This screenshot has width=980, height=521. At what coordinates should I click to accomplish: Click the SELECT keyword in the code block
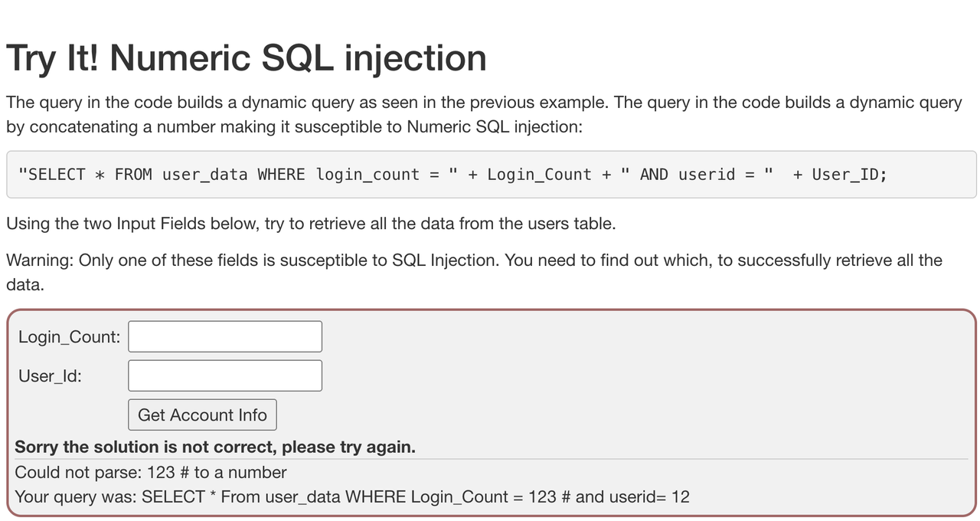click(x=57, y=175)
